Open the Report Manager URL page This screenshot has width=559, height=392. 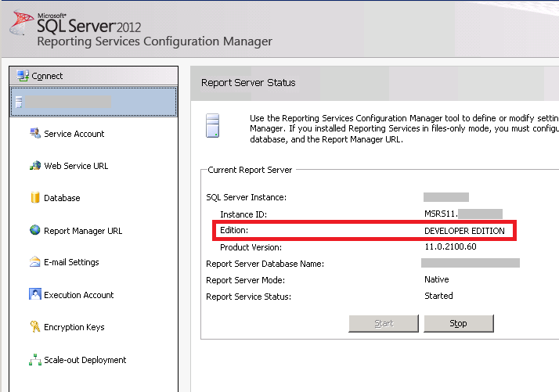coord(83,231)
